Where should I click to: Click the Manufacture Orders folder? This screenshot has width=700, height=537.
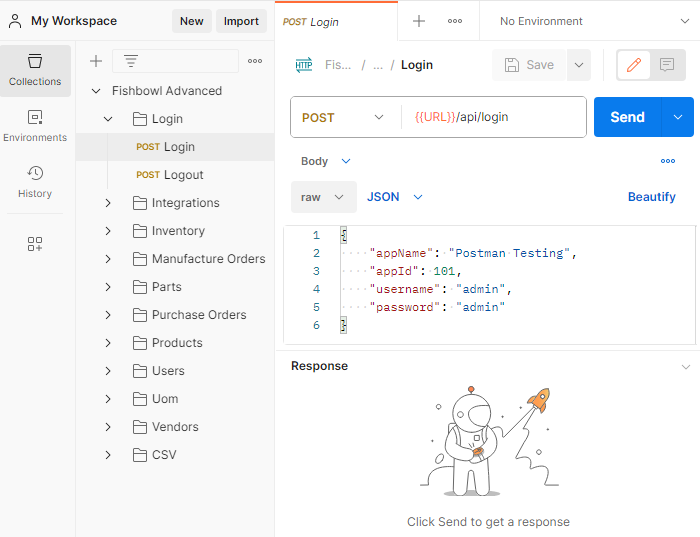click(199, 259)
